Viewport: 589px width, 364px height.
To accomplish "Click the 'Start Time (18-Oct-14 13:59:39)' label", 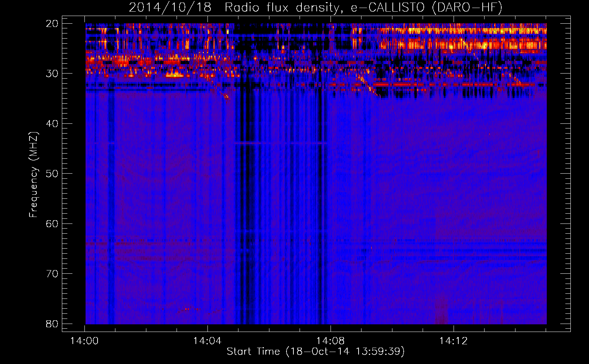I will pyautogui.click(x=316, y=352).
